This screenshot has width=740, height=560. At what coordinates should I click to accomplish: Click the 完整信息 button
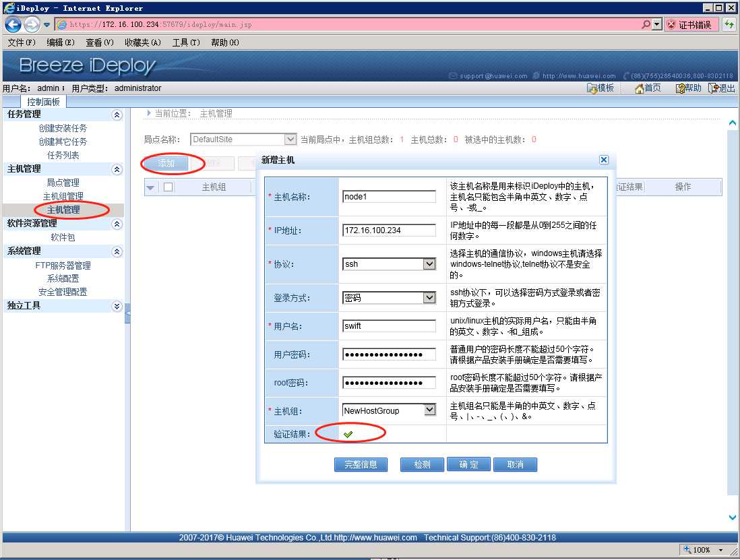[x=361, y=464]
